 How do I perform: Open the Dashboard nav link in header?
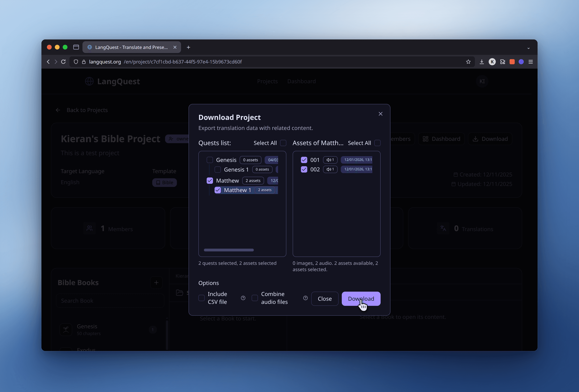[302, 81]
